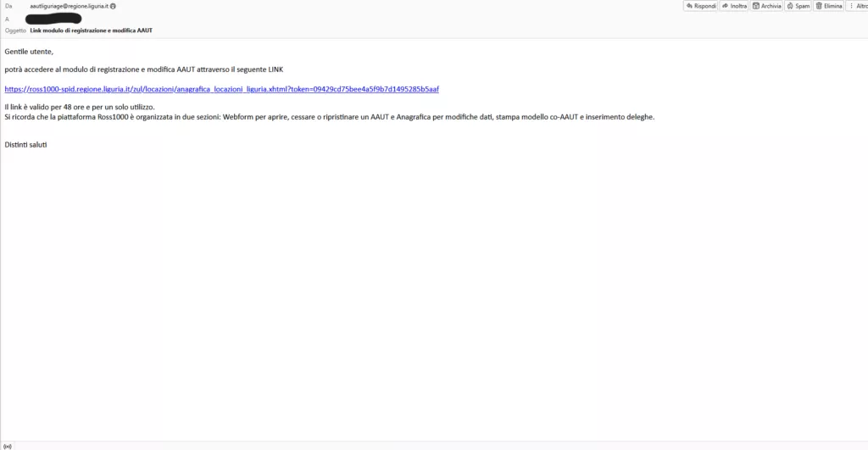The image size is (868, 450).
Task: Forward the message using Inoltra
Action: pos(735,6)
